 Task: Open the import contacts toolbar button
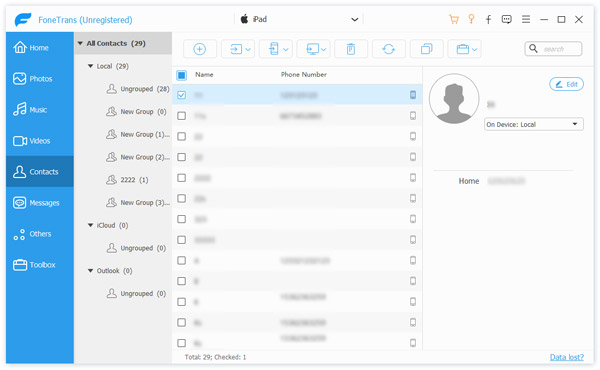point(238,49)
